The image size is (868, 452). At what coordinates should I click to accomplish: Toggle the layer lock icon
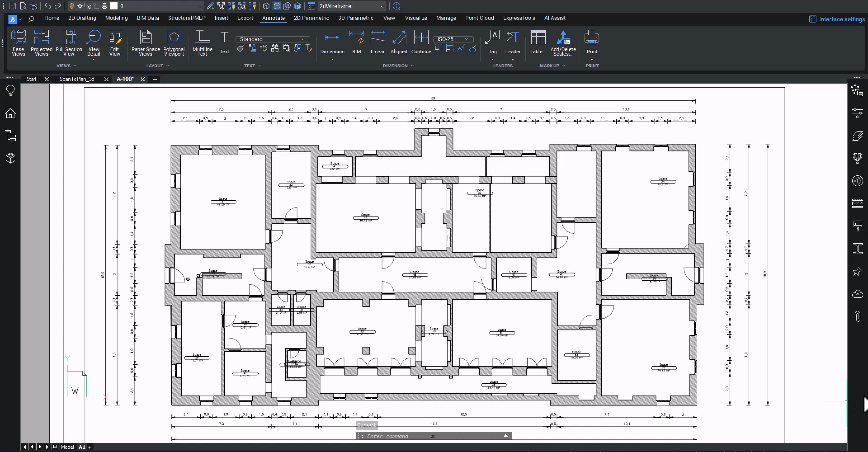(96, 6)
